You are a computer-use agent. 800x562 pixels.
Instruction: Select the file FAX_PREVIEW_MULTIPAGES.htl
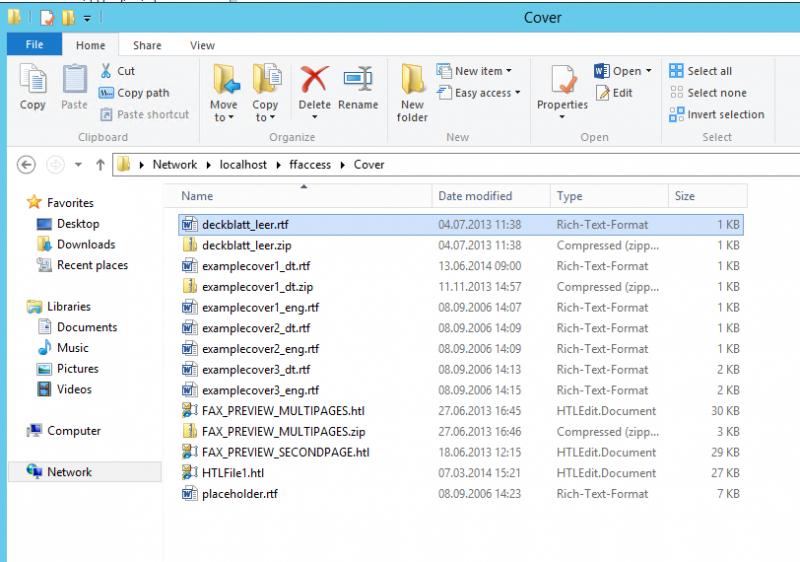[x=283, y=411]
